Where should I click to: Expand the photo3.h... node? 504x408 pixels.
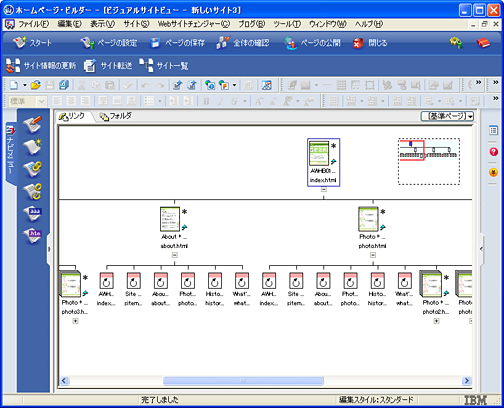coord(75,321)
